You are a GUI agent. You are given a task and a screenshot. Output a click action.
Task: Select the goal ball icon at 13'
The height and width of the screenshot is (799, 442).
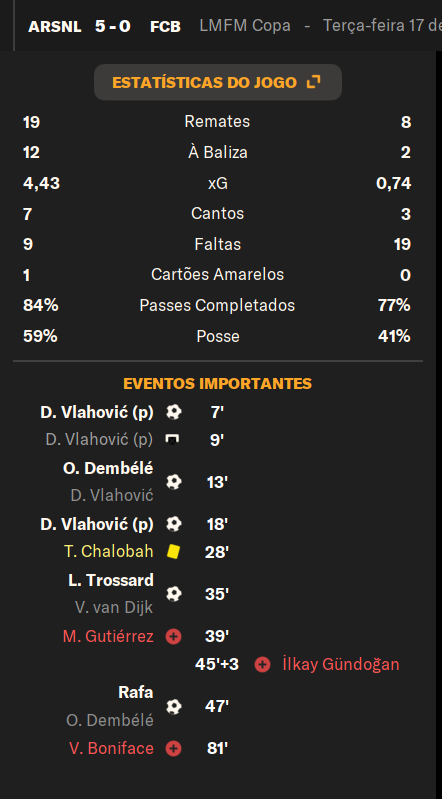[173, 482]
